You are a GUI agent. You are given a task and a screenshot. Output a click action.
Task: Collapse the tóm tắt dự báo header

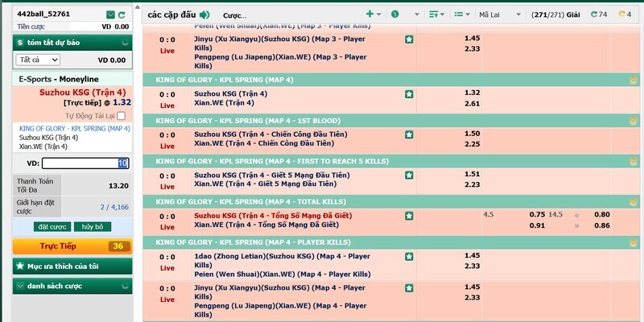[x=72, y=43]
